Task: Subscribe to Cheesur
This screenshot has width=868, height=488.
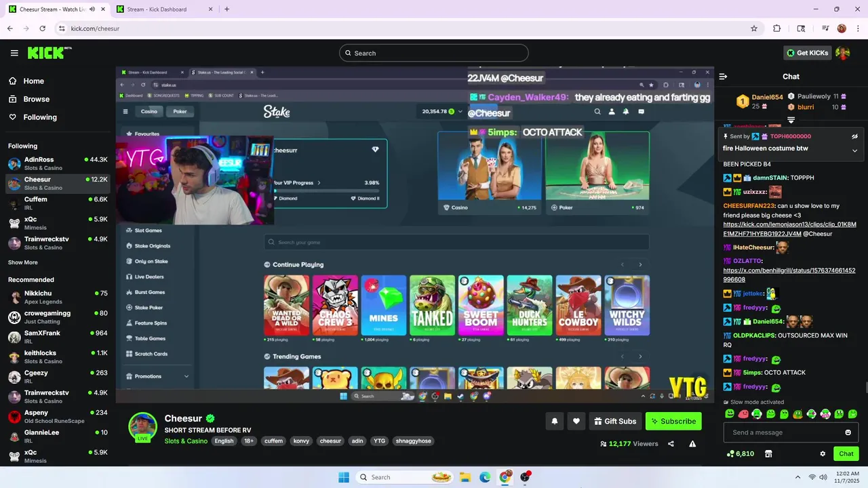Action: point(673,421)
